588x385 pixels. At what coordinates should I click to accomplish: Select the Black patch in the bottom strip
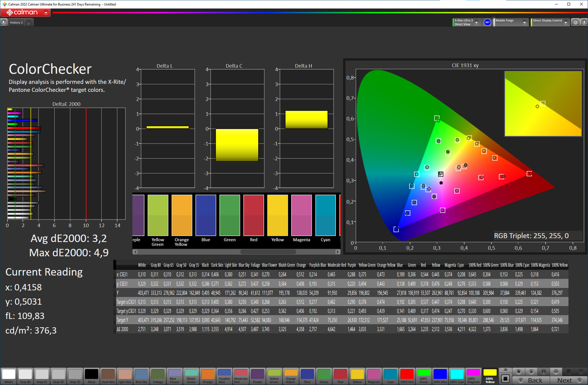coord(91,376)
